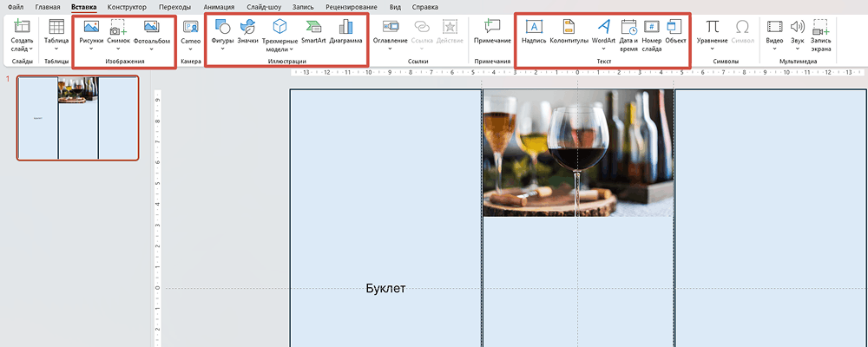This screenshot has height=347, width=868.
Task: Click the Значки icons button
Action: (x=247, y=30)
